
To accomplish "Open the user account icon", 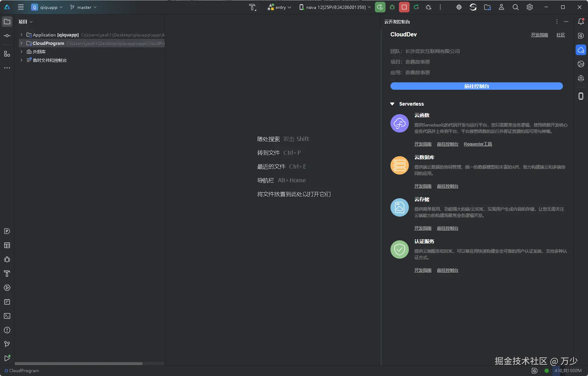I will click(501, 7).
